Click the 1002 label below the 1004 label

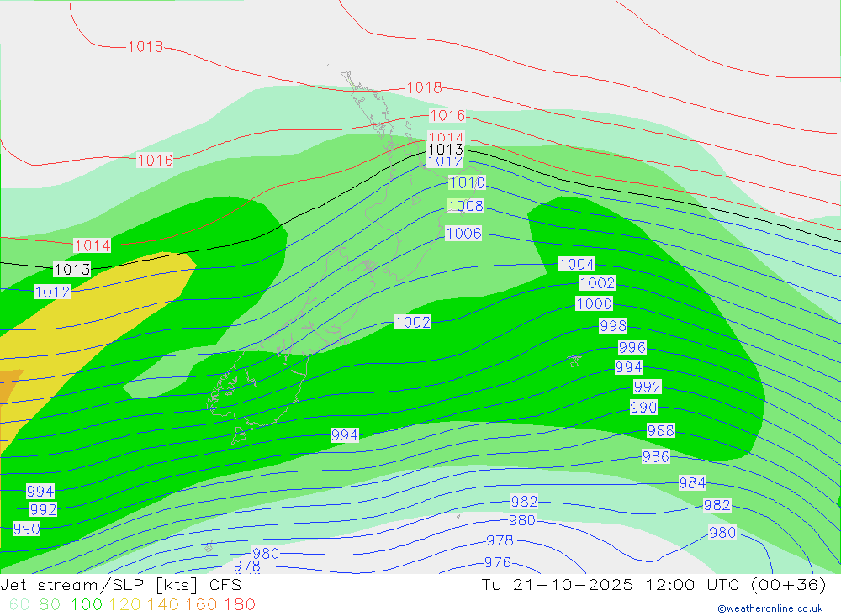click(x=597, y=283)
